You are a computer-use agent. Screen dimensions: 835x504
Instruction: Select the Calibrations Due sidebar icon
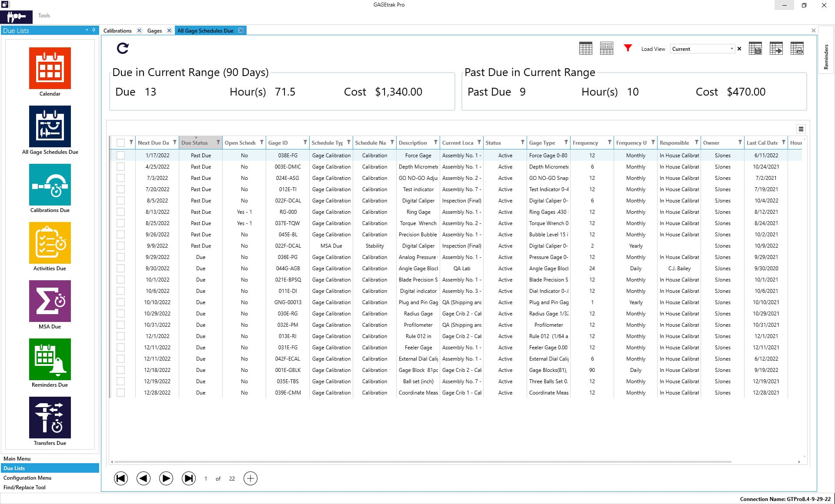click(x=50, y=185)
